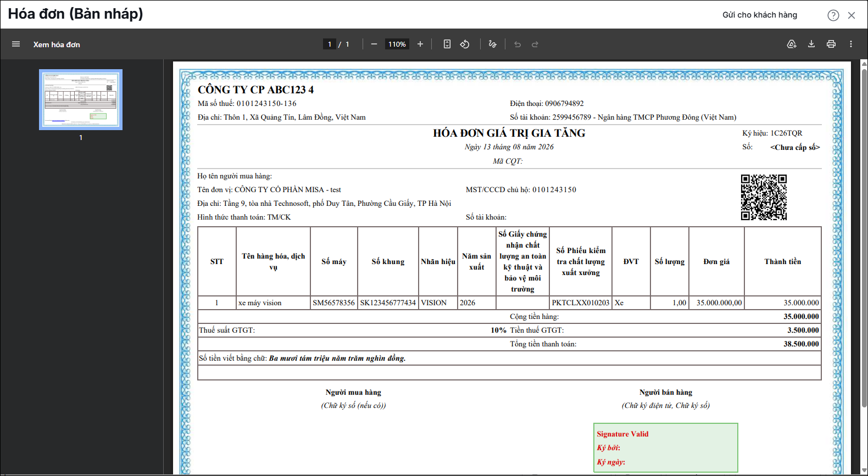868x476 pixels.
Task: Click the Thành tiền column header
Action: pos(783,261)
